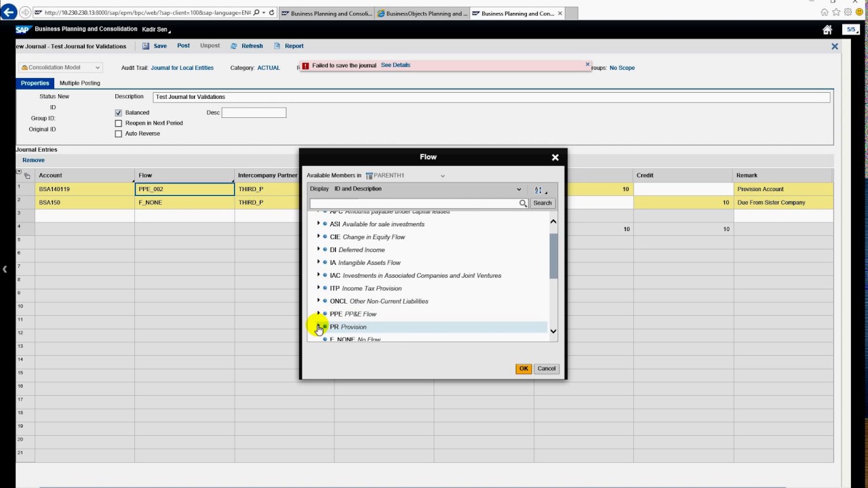Click the Flow list scrollbar thumb
Screen dimensions: 868x488
pyautogui.click(x=553, y=256)
